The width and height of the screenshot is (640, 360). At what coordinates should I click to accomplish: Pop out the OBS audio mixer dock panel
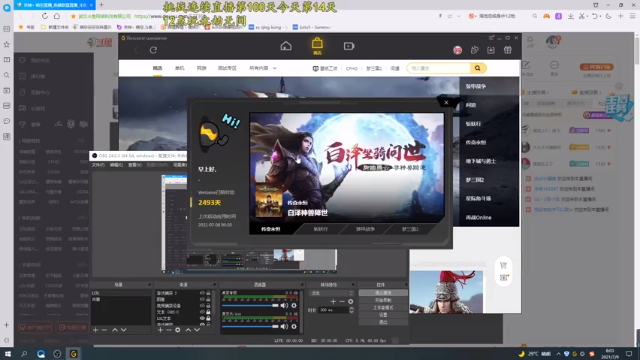pos(302,284)
